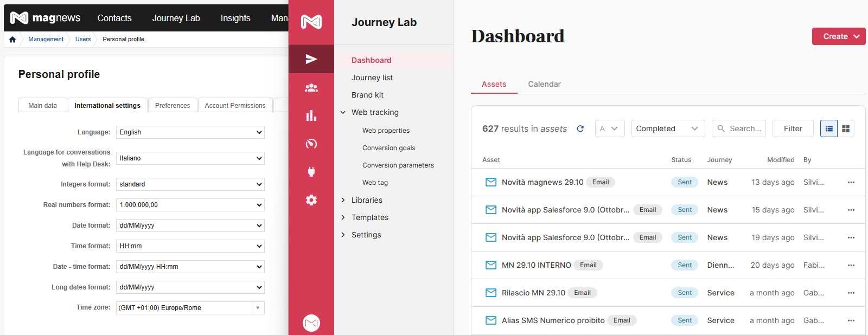868x335 pixels.
Task: Open the Contacts people icon in red sidebar
Action: pos(311,87)
